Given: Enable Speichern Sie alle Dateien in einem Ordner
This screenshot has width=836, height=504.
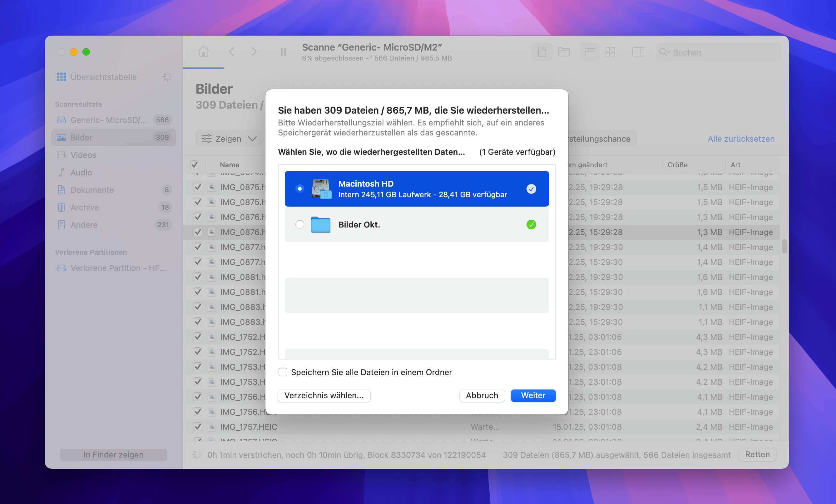Looking at the screenshot, I should 283,372.
